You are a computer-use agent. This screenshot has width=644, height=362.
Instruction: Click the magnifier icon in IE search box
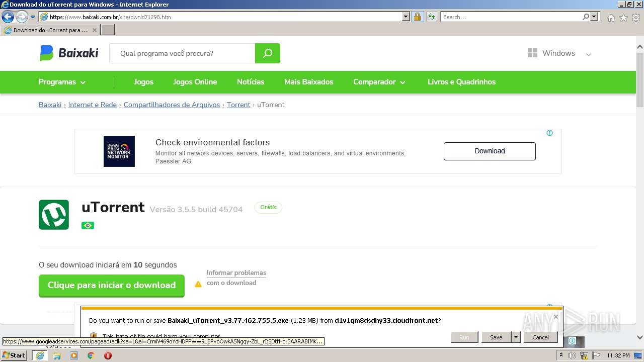pos(586,17)
